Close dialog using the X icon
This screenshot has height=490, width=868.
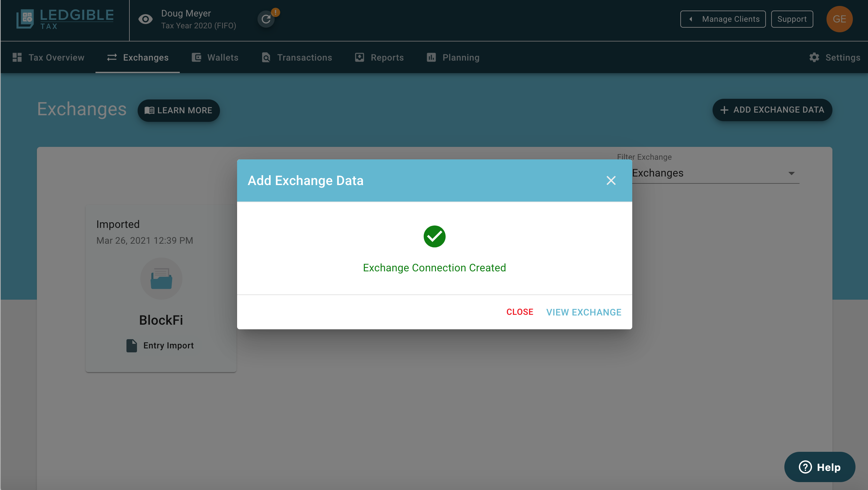(611, 181)
